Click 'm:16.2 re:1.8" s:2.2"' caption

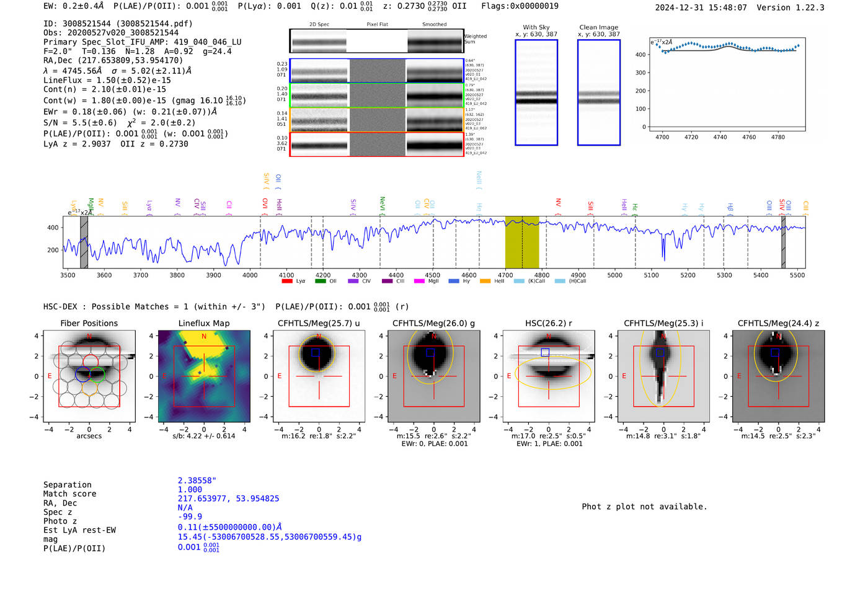(319, 436)
